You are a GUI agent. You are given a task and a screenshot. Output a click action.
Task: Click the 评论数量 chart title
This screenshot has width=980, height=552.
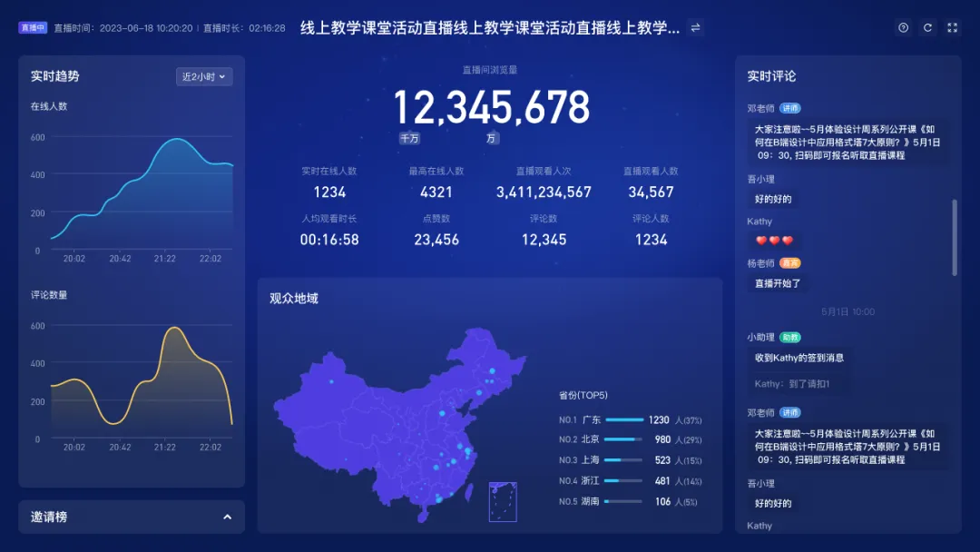pos(49,295)
